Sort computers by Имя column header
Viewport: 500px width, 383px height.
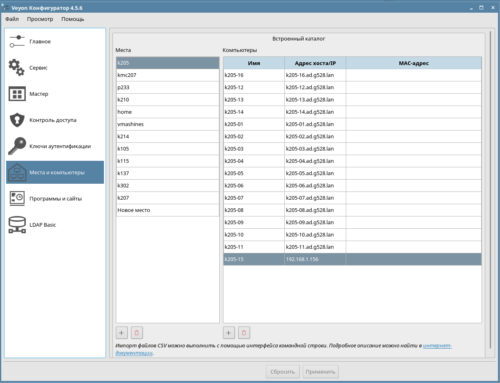tap(254, 63)
